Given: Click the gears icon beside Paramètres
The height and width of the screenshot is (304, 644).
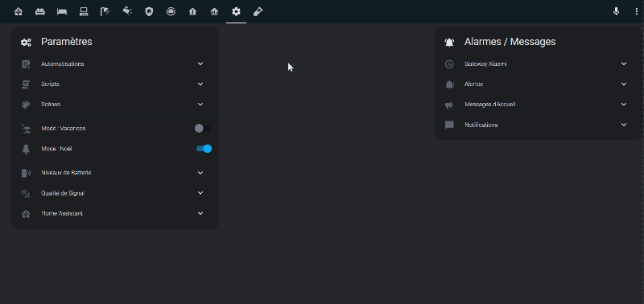Looking at the screenshot, I should (x=26, y=42).
